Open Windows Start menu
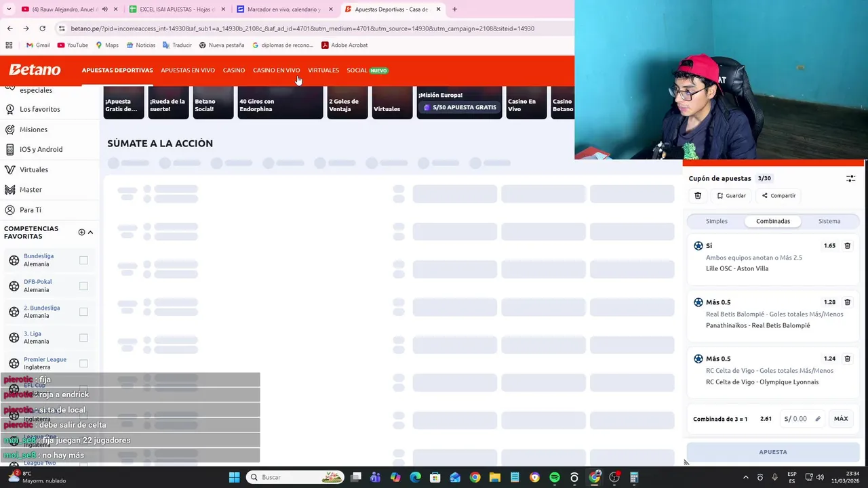Screen dimensions: 868x488 [234, 477]
